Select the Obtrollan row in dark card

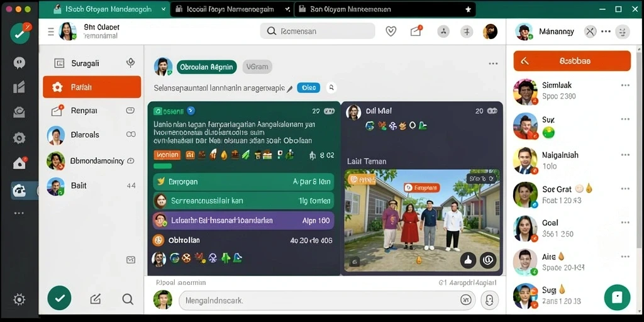point(243,240)
